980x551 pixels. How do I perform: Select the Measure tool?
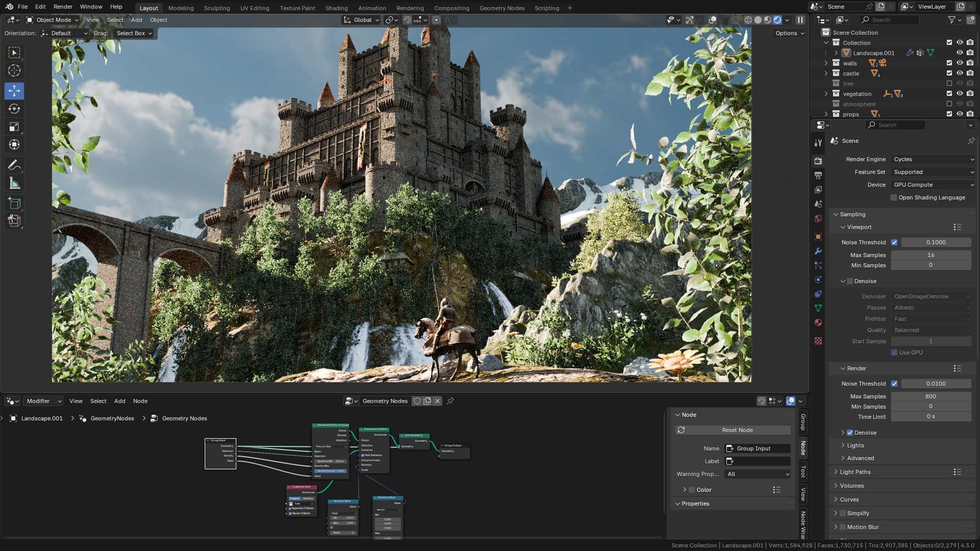14,184
